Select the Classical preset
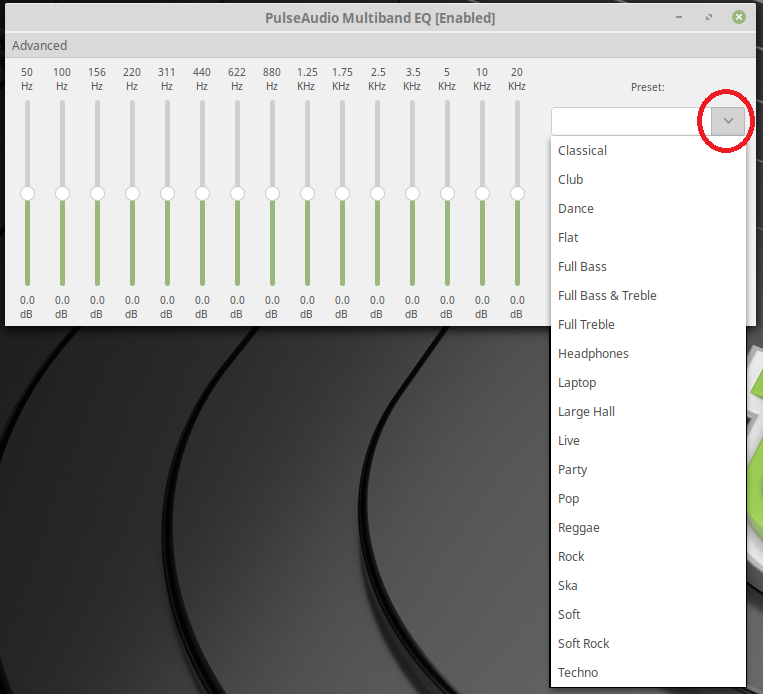This screenshot has width=763, height=694. [x=648, y=150]
